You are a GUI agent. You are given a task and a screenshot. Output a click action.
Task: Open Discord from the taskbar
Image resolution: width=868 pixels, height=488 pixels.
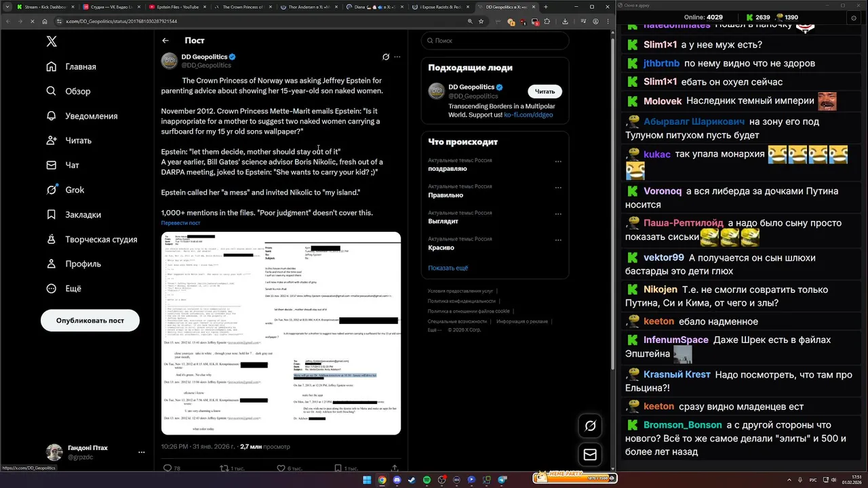(397, 480)
